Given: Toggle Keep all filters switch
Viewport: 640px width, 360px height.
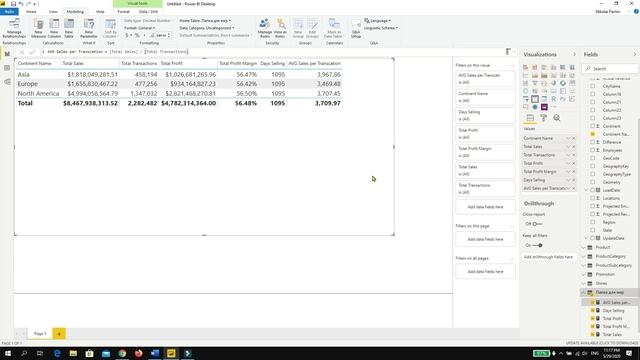Looking at the screenshot, I should pyautogui.click(x=538, y=245).
